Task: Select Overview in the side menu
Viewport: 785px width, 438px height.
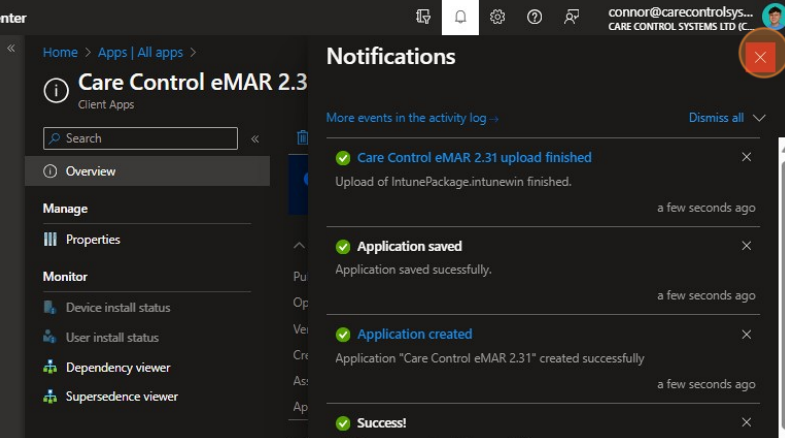Action: [90, 171]
